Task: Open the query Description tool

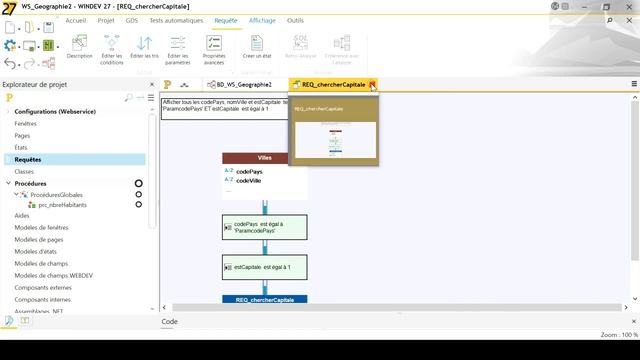Action: click(x=80, y=47)
